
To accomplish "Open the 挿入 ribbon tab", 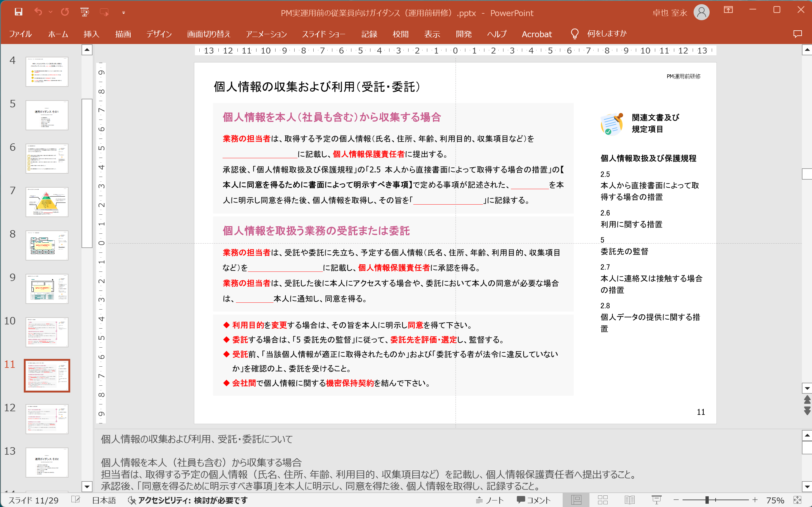I will (x=91, y=34).
